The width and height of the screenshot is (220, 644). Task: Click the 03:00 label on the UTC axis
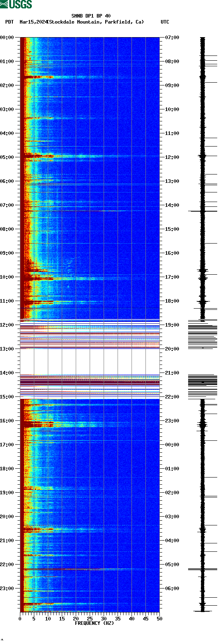pos(172,517)
